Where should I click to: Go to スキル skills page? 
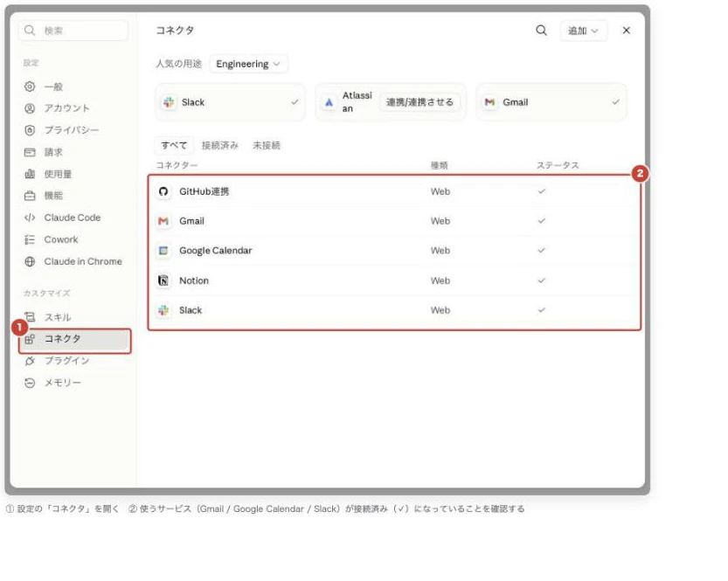coord(58,317)
